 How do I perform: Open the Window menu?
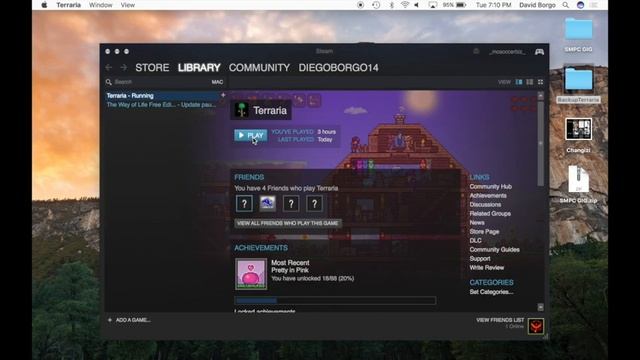100,5
